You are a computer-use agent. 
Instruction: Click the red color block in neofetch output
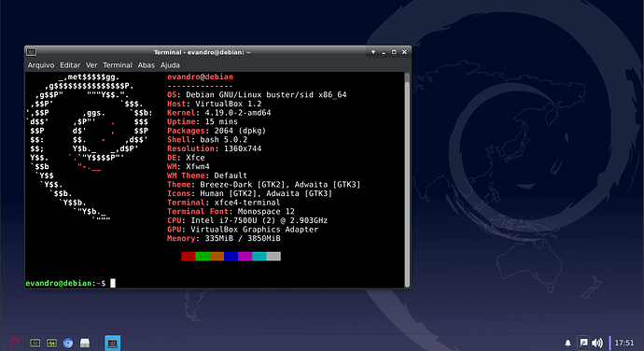pos(189,257)
